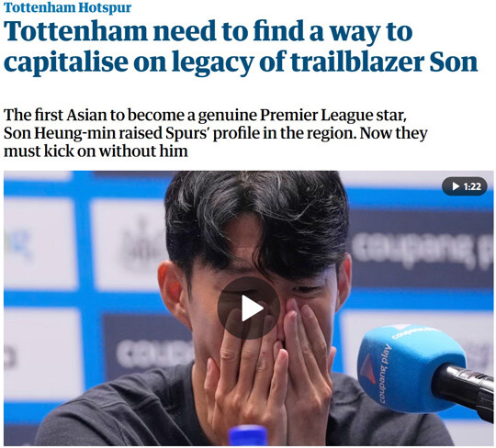The image size is (496, 448).
Task: Click the standfirst starting 'The first Asian'
Action: [x=215, y=133]
